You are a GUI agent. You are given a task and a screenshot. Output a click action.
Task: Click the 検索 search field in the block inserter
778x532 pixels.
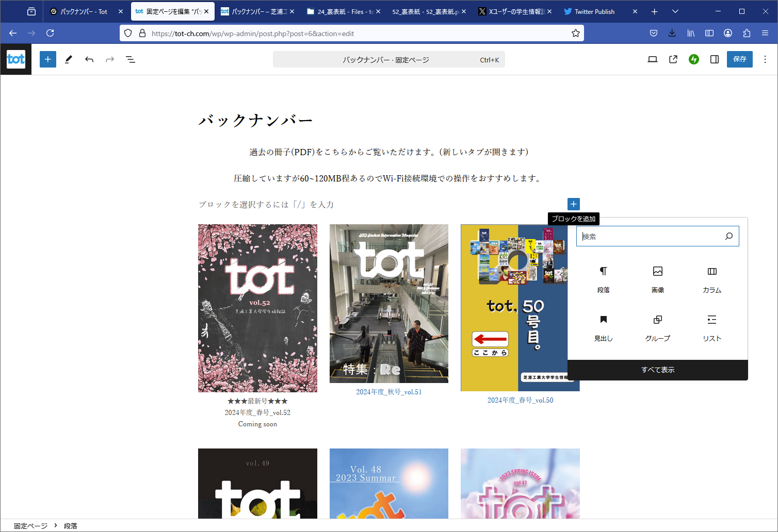click(653, 236)
